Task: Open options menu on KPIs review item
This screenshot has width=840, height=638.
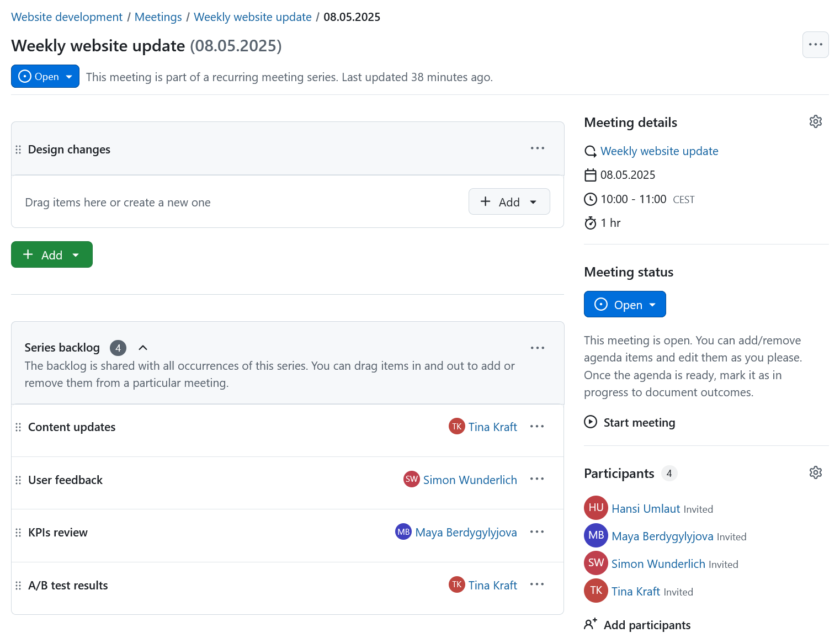Action: [x=537, y=531]
